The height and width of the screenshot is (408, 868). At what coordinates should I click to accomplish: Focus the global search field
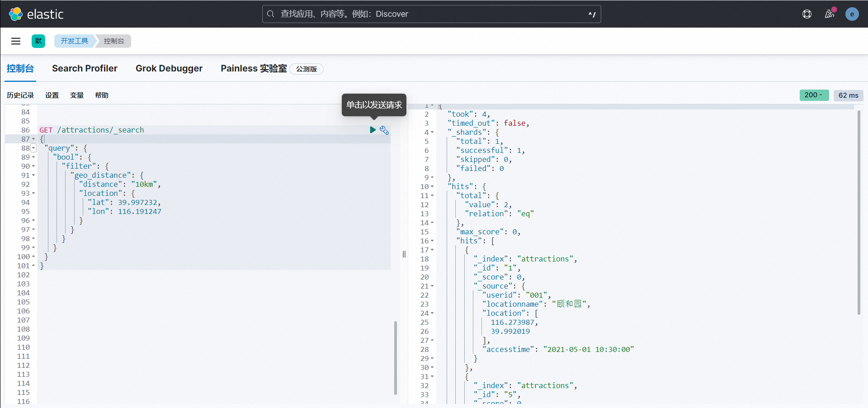pos(432,14)
